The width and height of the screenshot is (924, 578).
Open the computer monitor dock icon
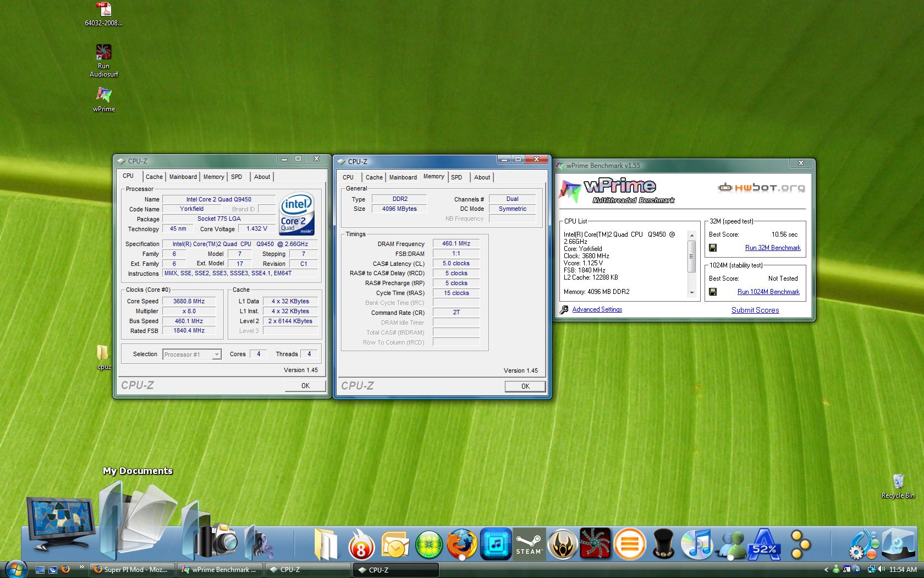coord(61,523)
